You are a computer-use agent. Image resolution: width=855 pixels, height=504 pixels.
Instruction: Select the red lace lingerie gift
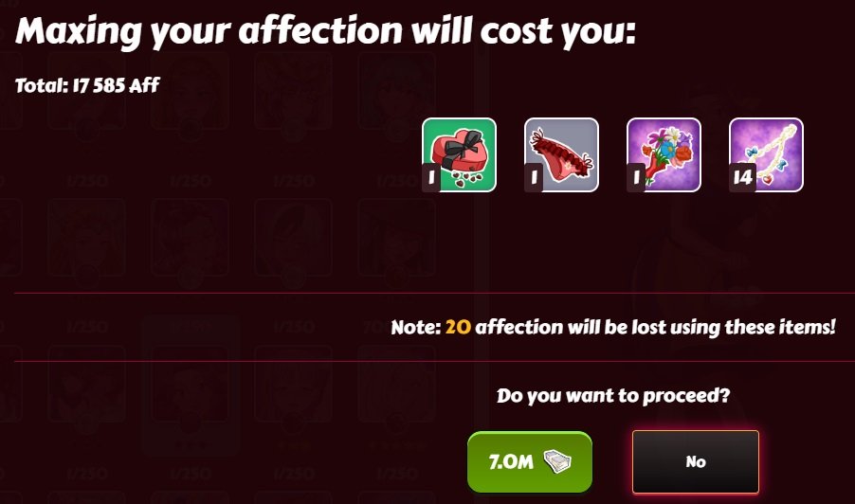click(561, 154)
